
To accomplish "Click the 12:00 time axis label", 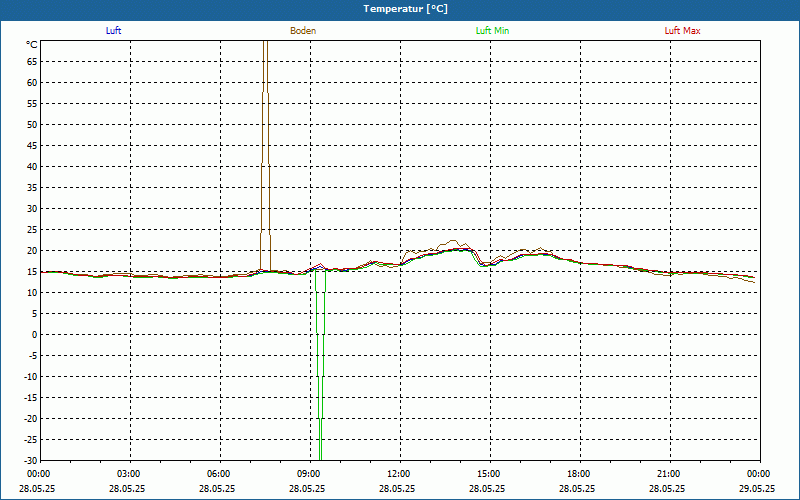I will 399,474.
